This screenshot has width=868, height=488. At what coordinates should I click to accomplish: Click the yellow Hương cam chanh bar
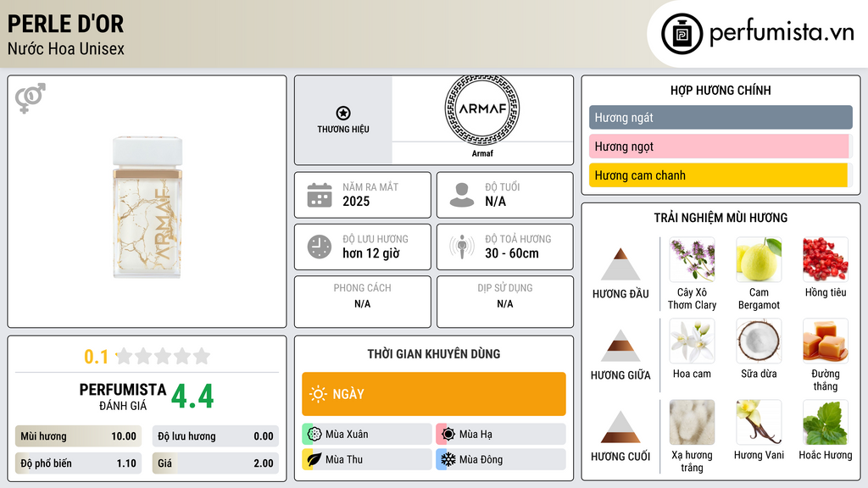pos(718,175)
